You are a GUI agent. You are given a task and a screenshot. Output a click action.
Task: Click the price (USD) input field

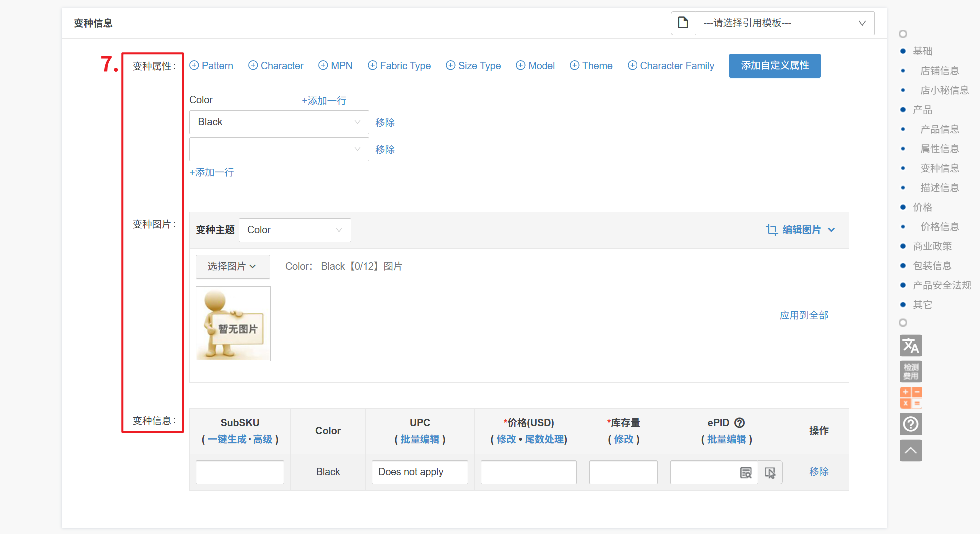pos(528,472)
